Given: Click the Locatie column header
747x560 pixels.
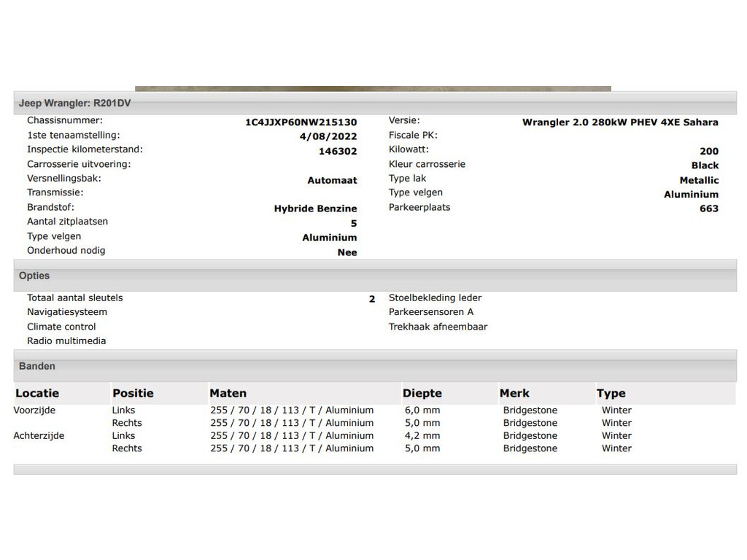Looking at the screenshot, I should (x=37, y=393).
